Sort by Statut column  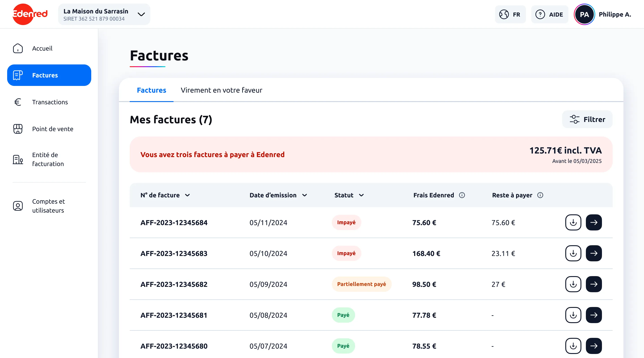pyautogui.click(x=349, y=195)
